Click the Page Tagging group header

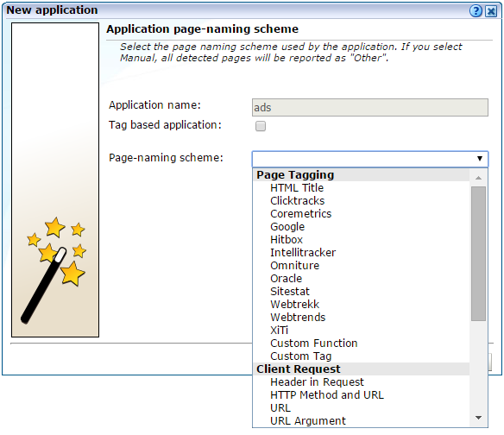[x=361, y=175]
